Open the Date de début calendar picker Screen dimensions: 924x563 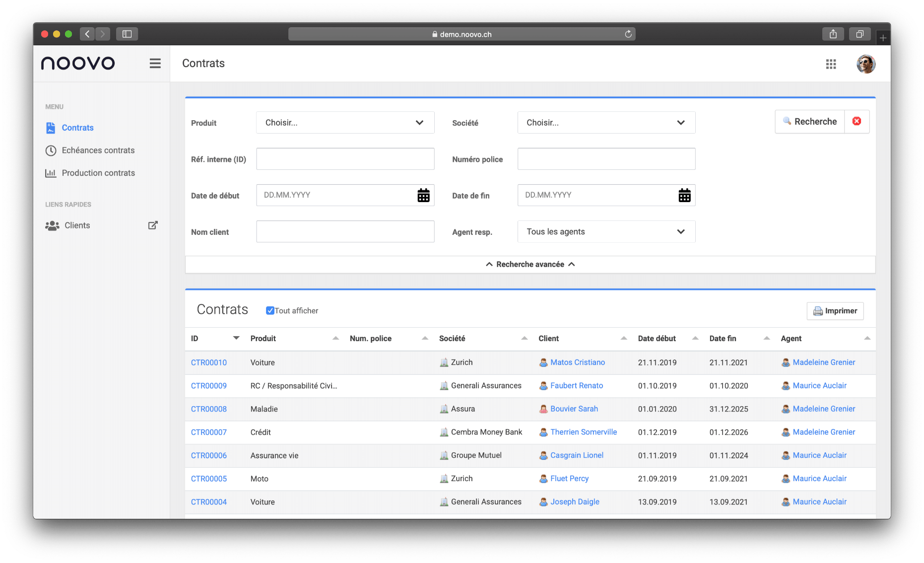click(423, 196)
